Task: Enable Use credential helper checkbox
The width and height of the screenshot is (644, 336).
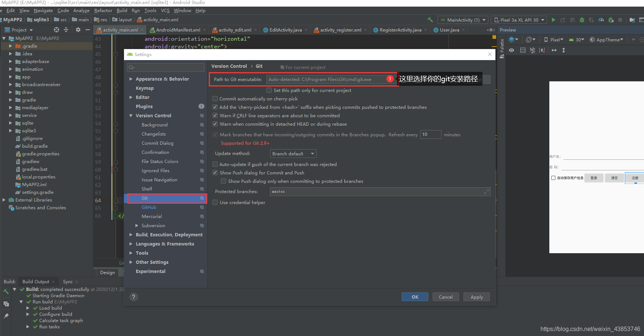Action: pos(215,202)
